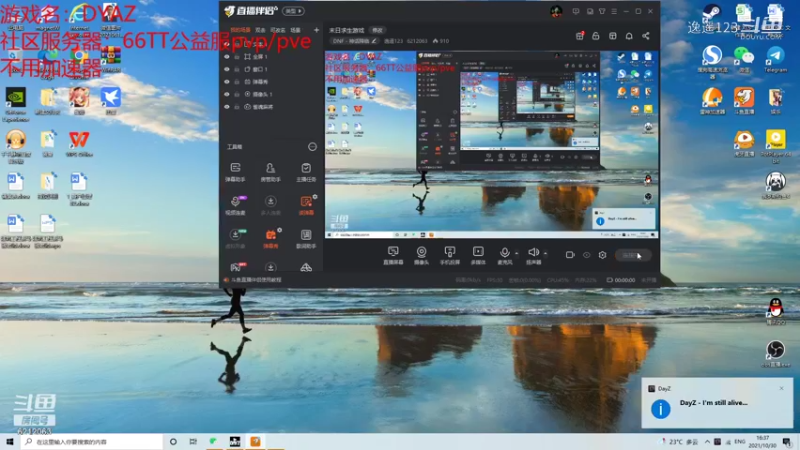Toggle preview eye icon near settings gear
This screenshot has height=450, width=800.
coord(587,255)
